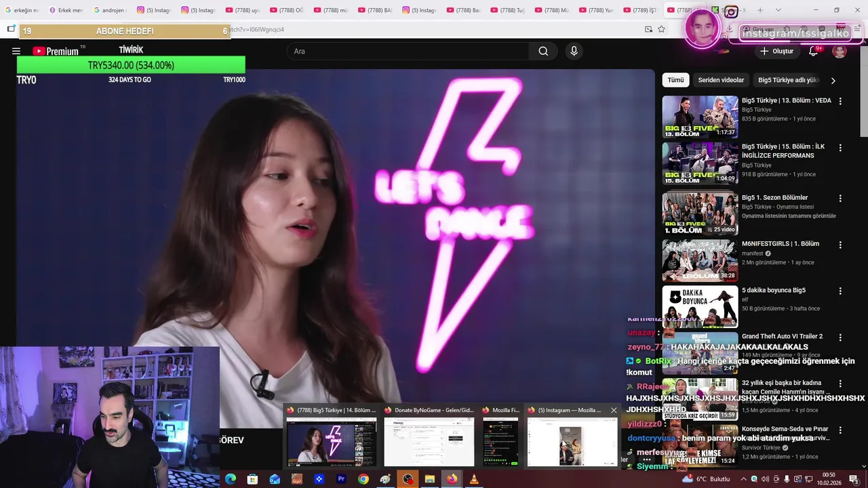Open options for 13. Bölüm VEDA video

click(x=840, y=101)
